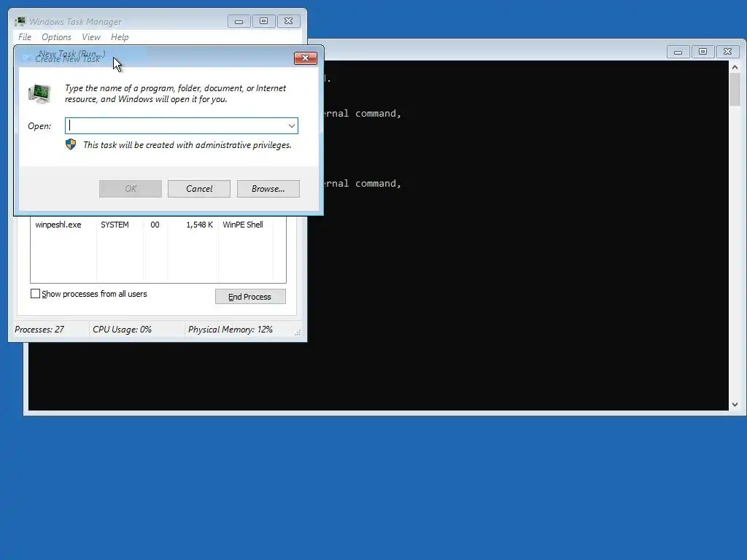747x560 pixels.
Task: Click the Processes: 27 status entry
Action: 39,330
